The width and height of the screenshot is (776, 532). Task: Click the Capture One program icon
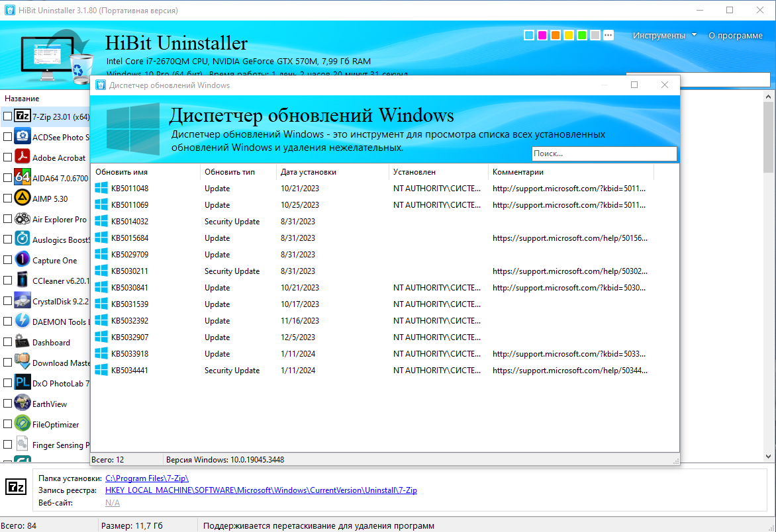click(x=23, y=259)
